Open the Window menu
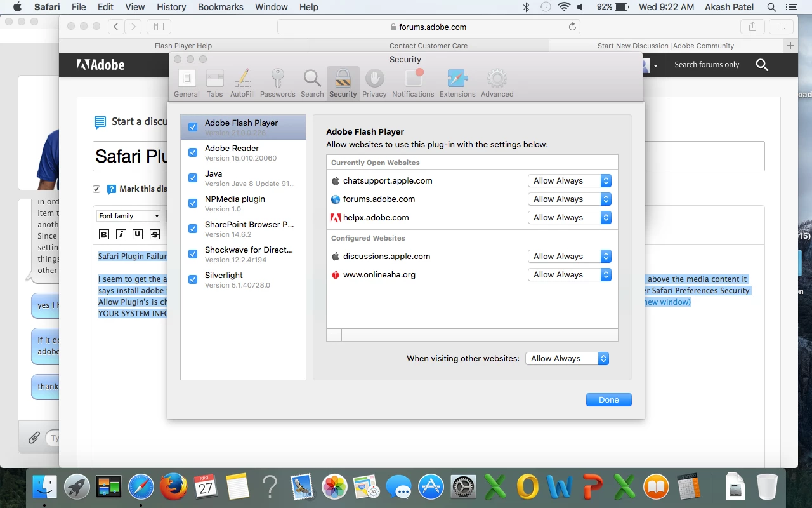Image resolution: width=812 pixels, height=508 pixels. [272, 7]
